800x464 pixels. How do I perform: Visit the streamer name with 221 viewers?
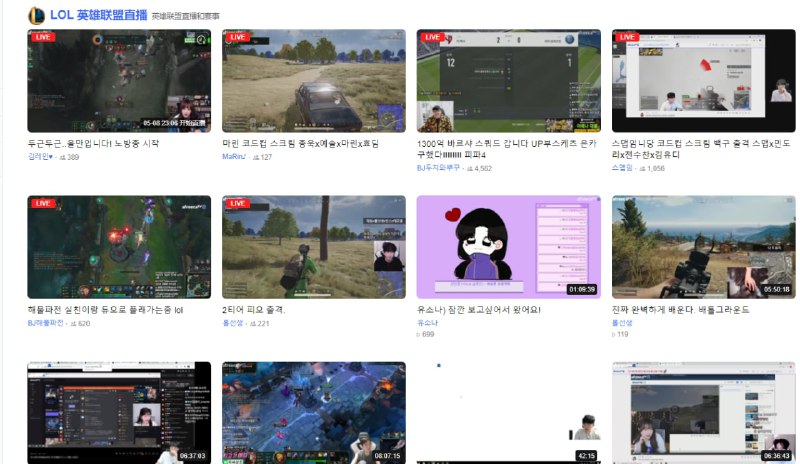click(233, 323)
